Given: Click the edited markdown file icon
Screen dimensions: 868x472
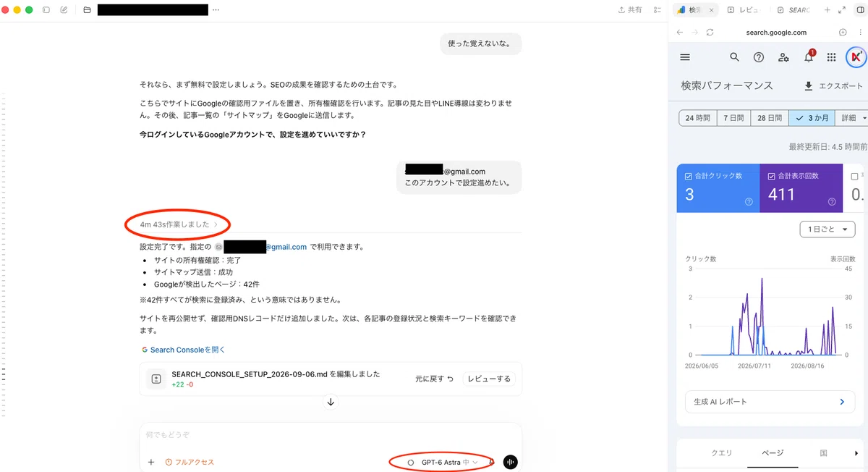Looking at the screenshot, I should click(x=156, y=379).
